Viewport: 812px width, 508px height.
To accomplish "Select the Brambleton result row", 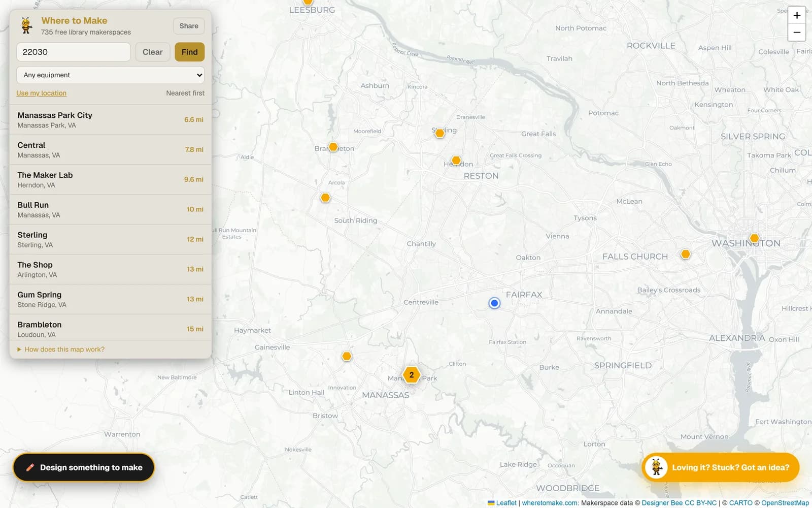I will click(111, 328).
